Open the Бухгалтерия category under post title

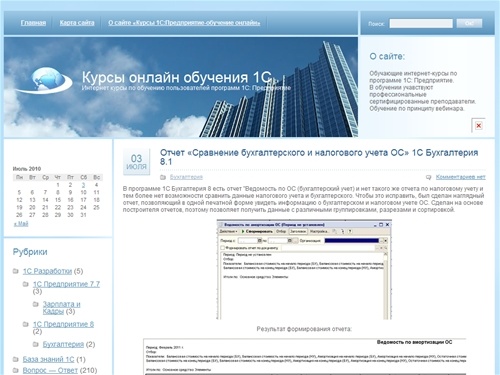(186, 177)
